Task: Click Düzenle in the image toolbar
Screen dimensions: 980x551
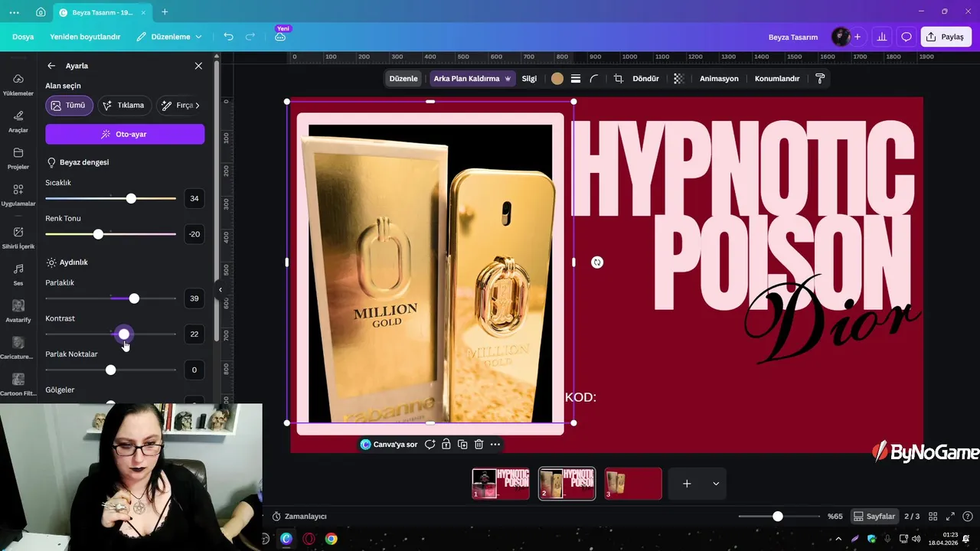Action: (403, 79)
